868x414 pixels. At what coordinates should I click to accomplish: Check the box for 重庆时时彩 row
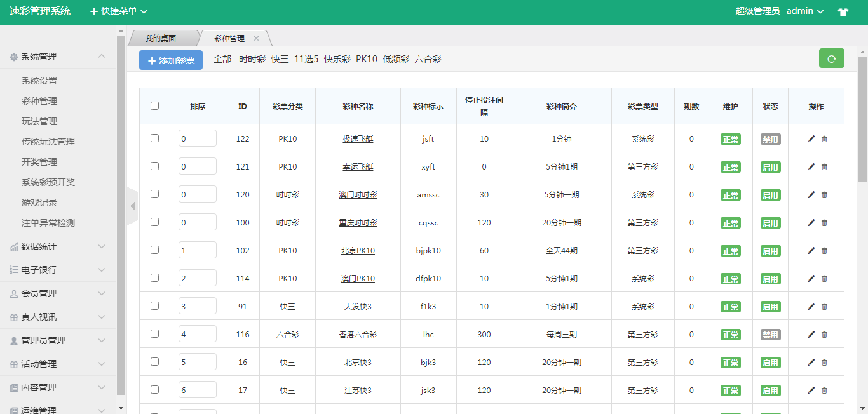(x=154, y=222)
